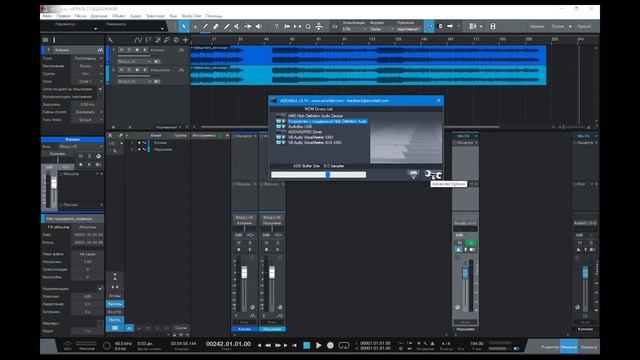Select the Split tool in the toolbar

pos(205,27)
